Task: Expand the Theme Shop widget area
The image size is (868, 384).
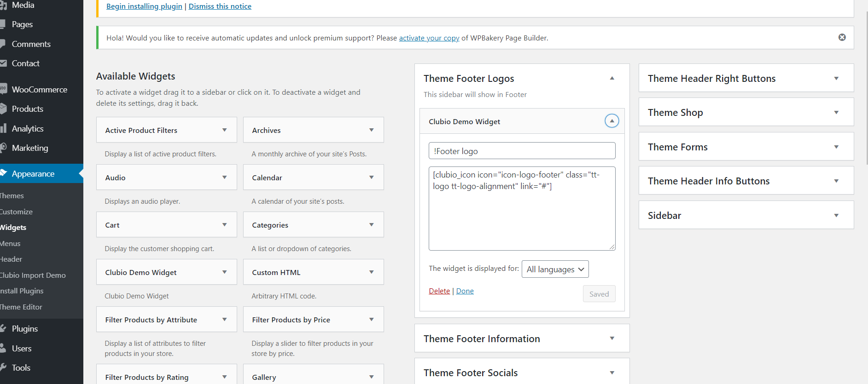Action: 836,113
